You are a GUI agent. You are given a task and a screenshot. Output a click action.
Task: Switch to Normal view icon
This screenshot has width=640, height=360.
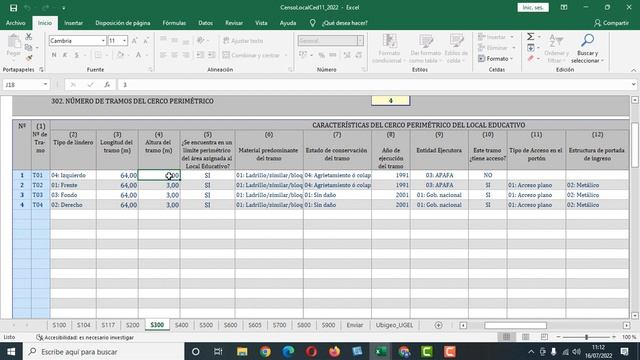tap(507, 337)
